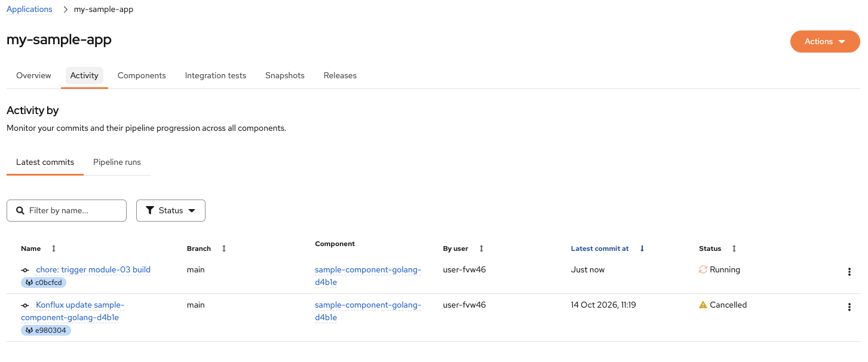Click the By user column header
The width and height of the screenshot is (868, 362).
pos(456,249)
